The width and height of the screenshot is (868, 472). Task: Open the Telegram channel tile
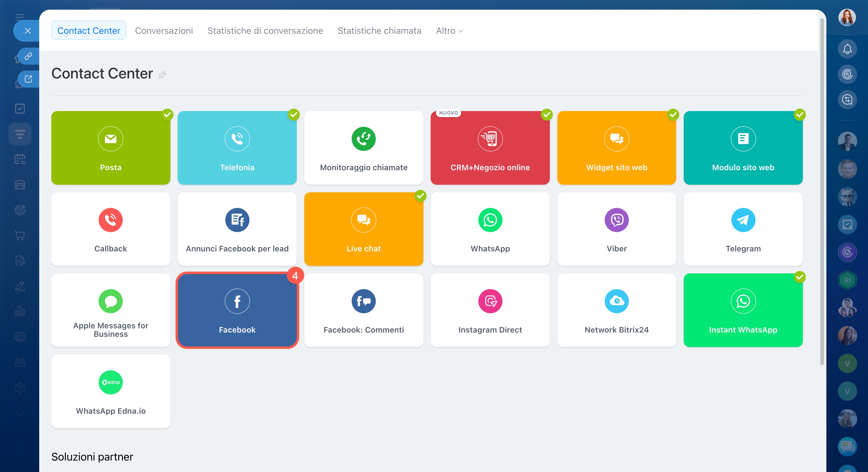pos(743,229)
